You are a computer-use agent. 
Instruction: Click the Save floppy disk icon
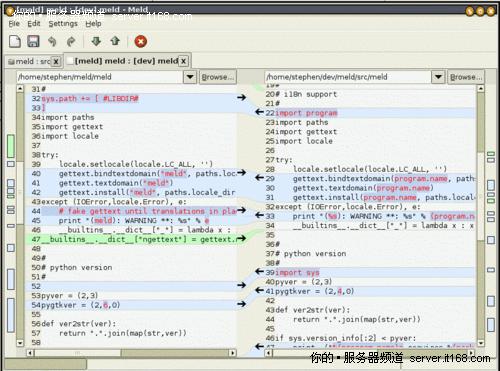point(33,41)
